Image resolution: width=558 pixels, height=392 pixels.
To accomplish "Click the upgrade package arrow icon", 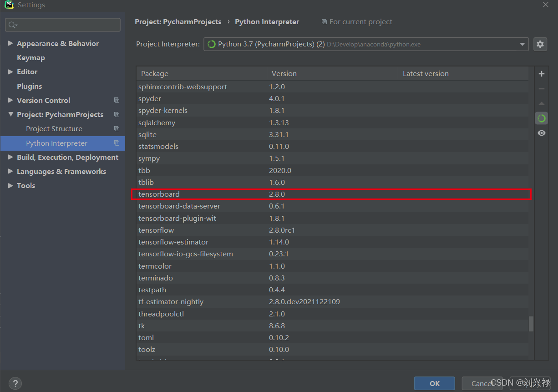I will 541,104.
